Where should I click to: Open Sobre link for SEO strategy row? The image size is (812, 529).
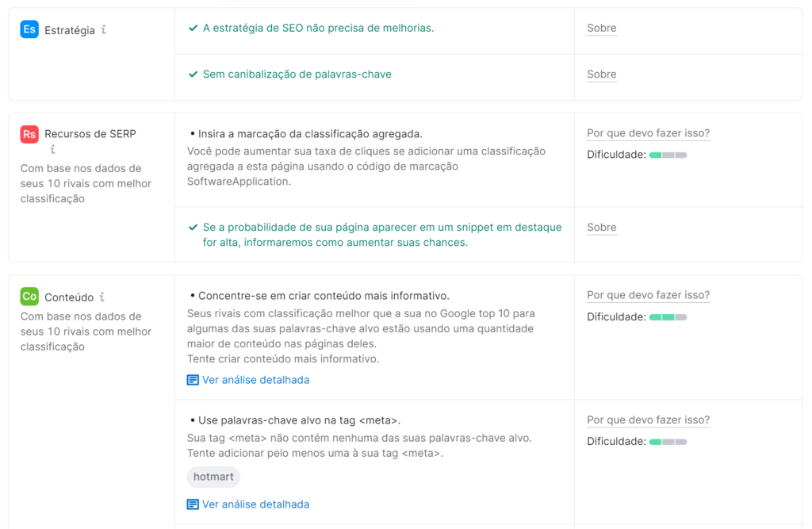601,29
